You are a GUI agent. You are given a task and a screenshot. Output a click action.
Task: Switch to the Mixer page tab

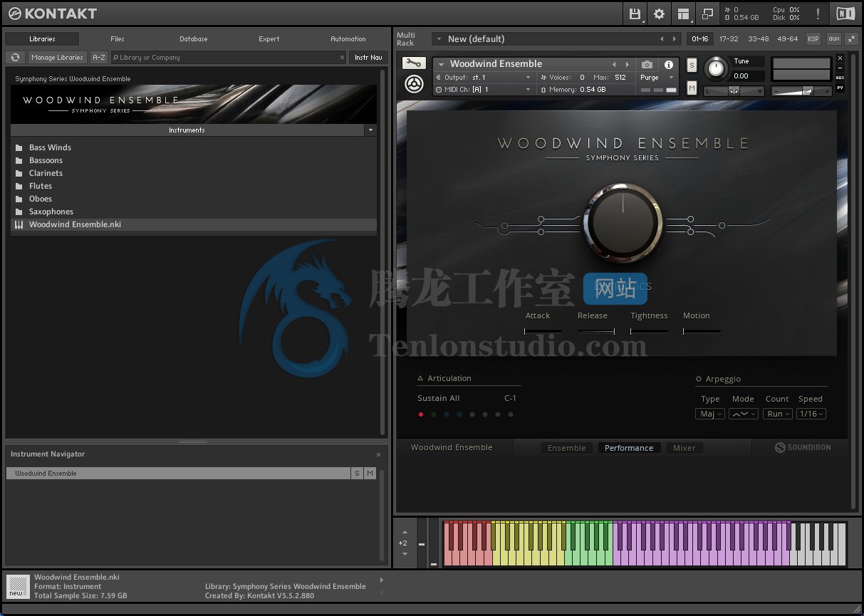(x=685, y=448)
